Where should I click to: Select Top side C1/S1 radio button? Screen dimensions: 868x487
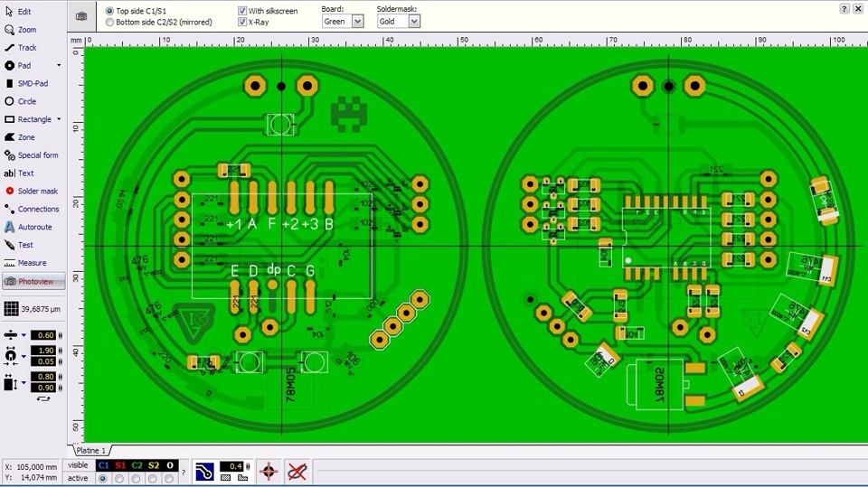(109, 11)
